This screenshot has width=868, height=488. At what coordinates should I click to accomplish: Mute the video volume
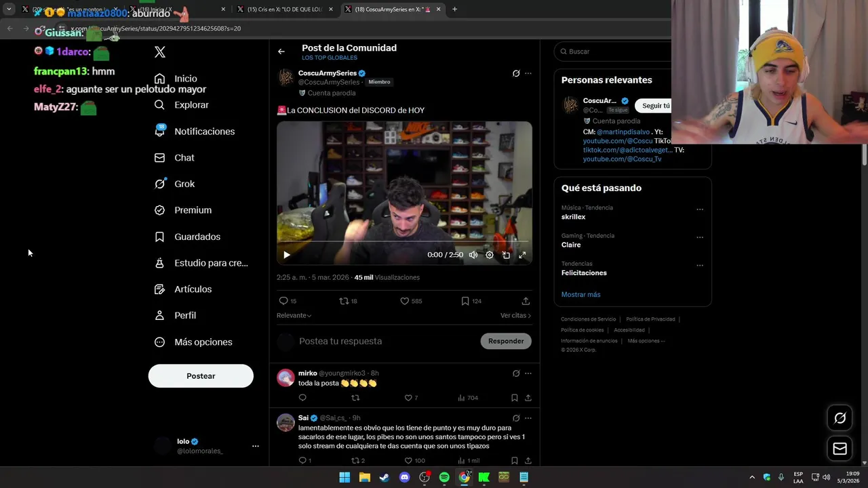click(x=473, y=255)
